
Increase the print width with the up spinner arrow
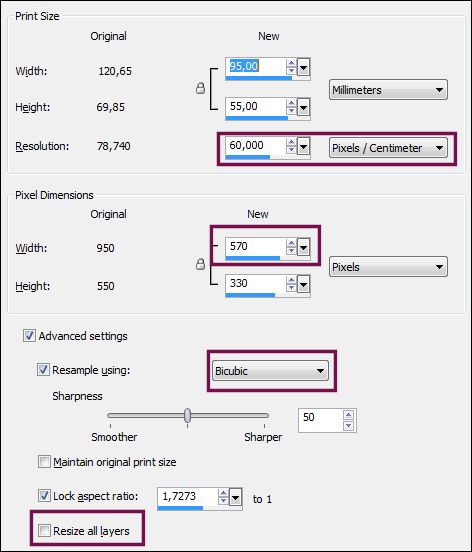click(291, 63)
